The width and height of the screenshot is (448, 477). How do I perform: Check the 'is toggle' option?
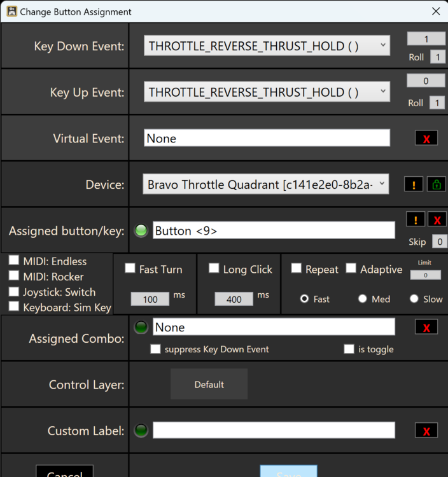point(349,349)
